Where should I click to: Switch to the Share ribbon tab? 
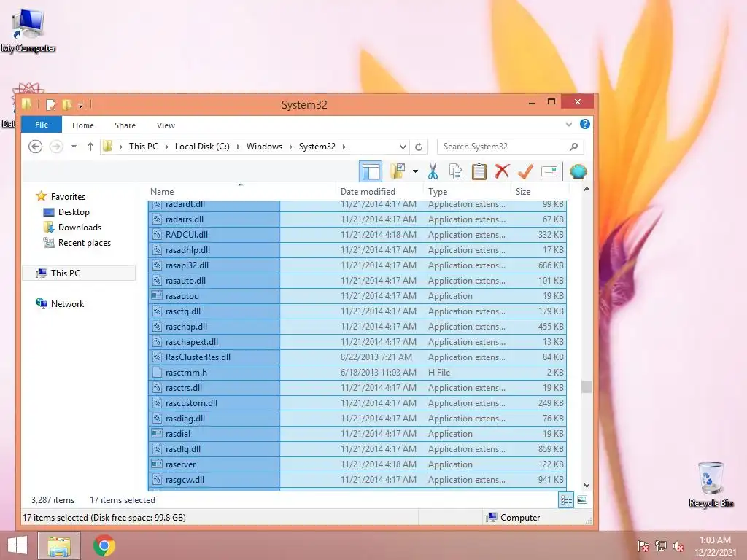tap(125, 125)
